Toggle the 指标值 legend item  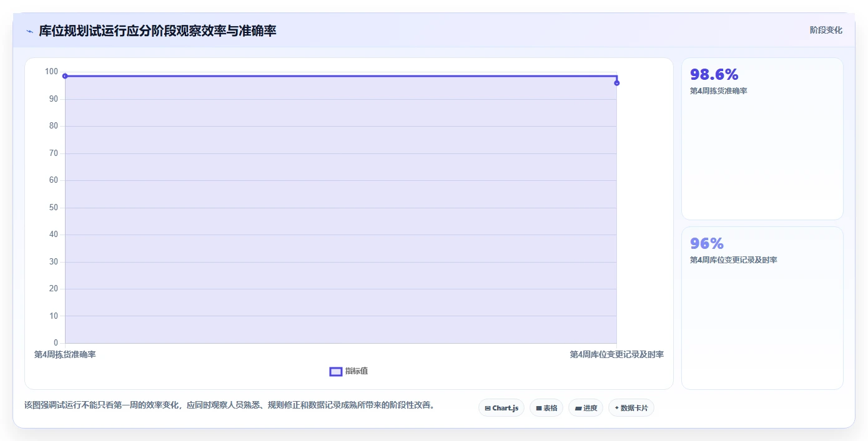[x=348, y=371]
